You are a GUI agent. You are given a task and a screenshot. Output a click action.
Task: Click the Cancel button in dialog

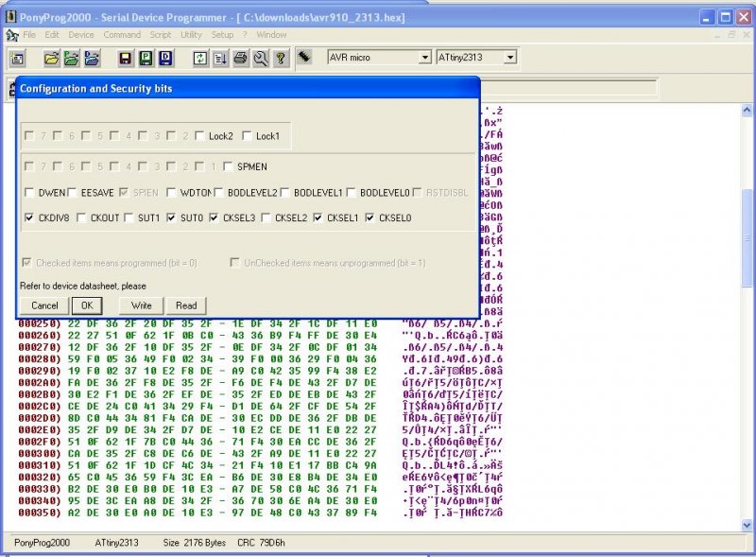point(44,305)
